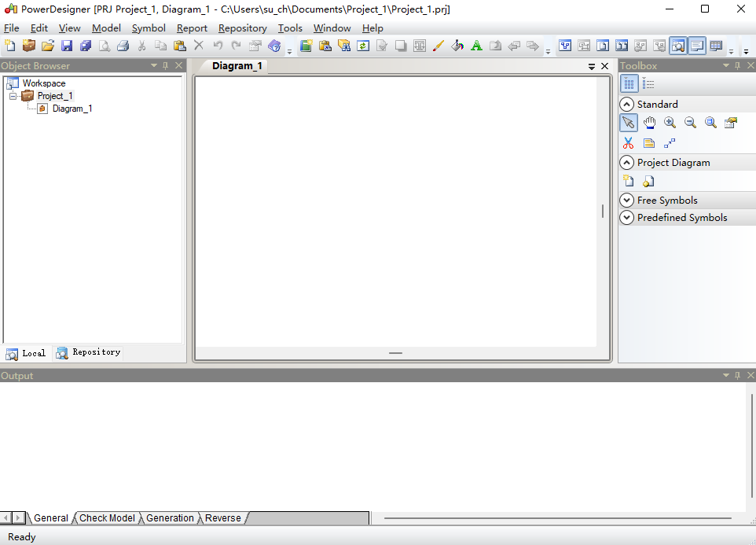Image resolution: width=756 pixels, height=545 pixels.
Task: Switch Toolbox to icon grid view
Action: (629, 84)
